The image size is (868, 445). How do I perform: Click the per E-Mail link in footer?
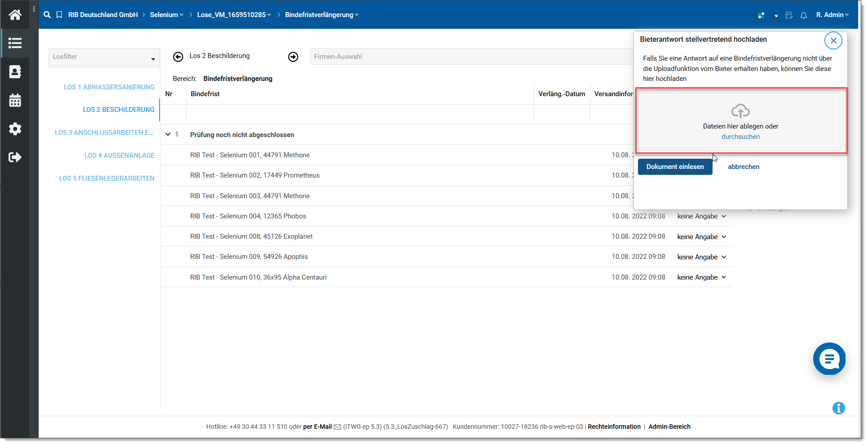click(x=317, y=427)
